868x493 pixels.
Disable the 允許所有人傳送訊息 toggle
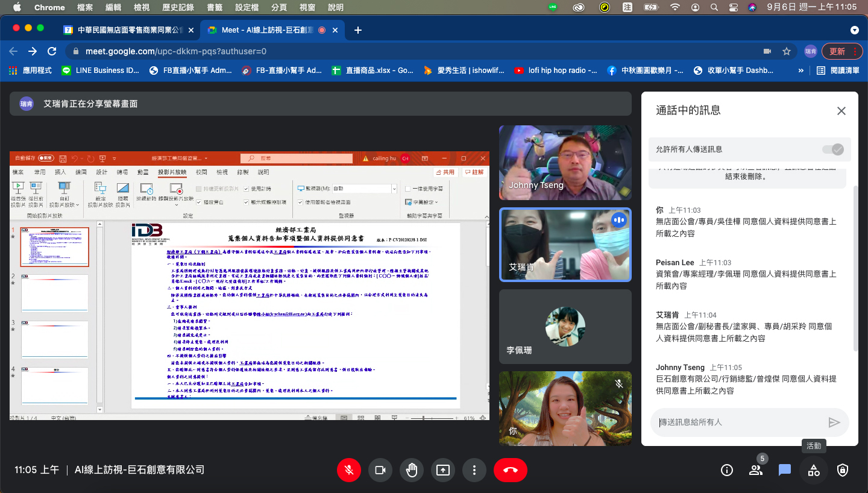pos(833,149)
